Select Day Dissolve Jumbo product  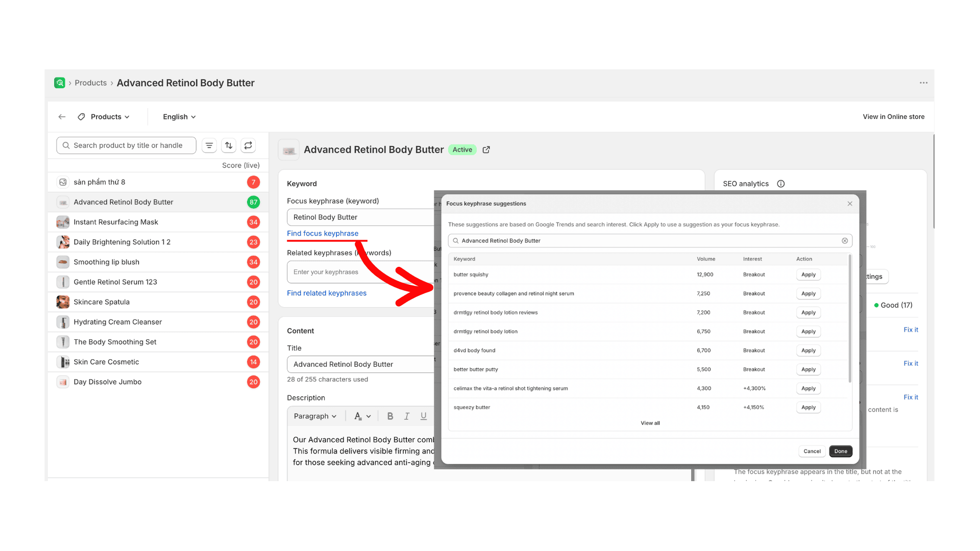coord(158,382)
